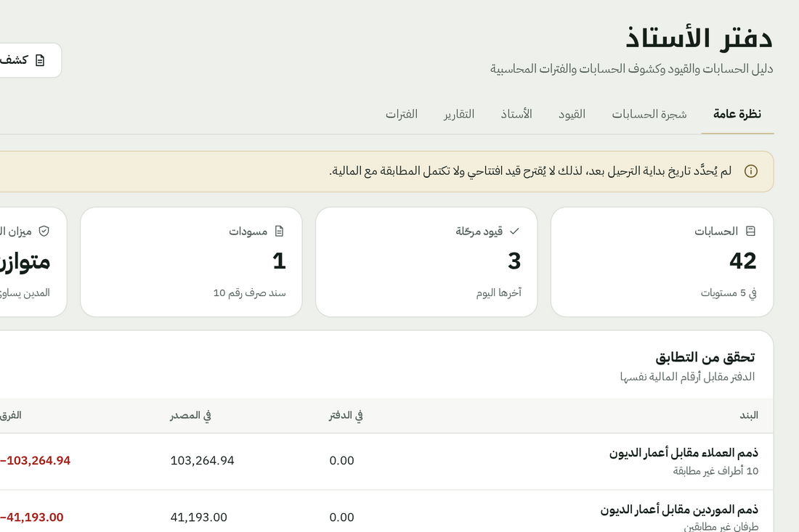The image size is (799, 532).
Task: Click the الفرق column header
Action: tap(10, 415)
